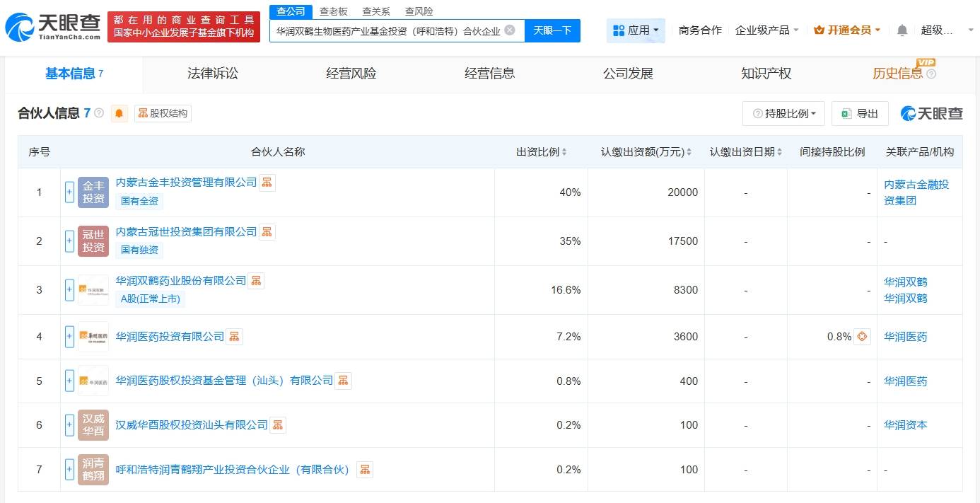Open the 持股比例 dropdown filter
The height and width of the screenshot is (503, 980).
click(784, 113)
